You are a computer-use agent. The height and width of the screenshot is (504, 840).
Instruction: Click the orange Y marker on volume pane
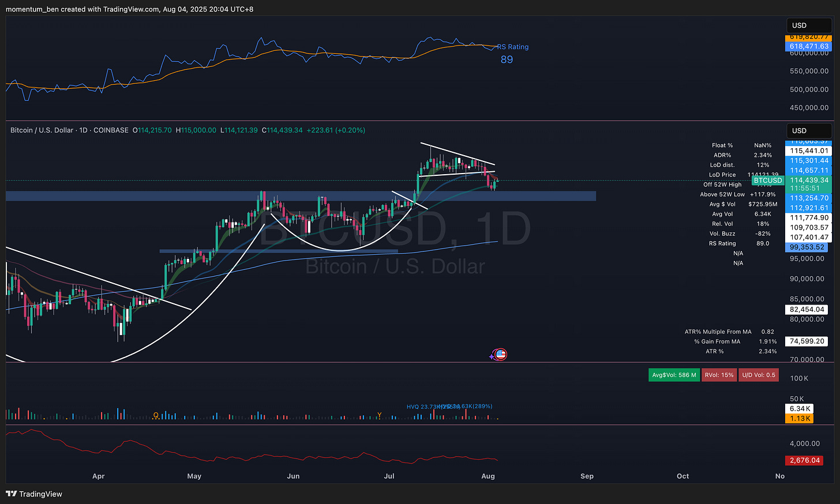[379, 415]
